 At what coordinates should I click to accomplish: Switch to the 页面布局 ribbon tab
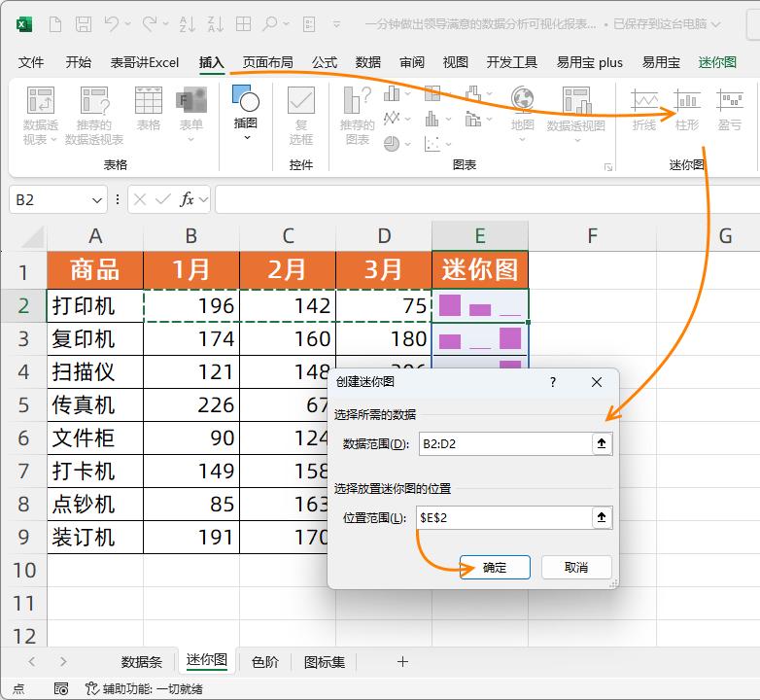267,62
